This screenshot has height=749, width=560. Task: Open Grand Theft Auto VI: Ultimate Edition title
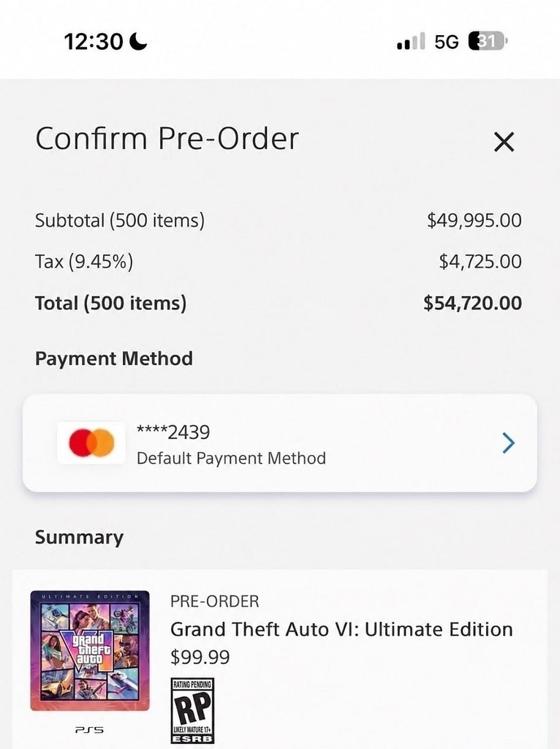tap(341, 629)
